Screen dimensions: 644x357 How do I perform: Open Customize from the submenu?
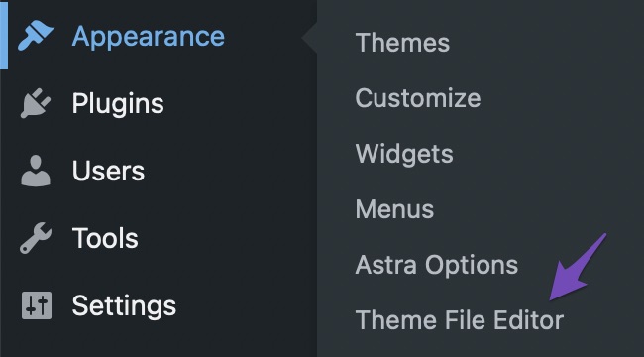[418, 98]
